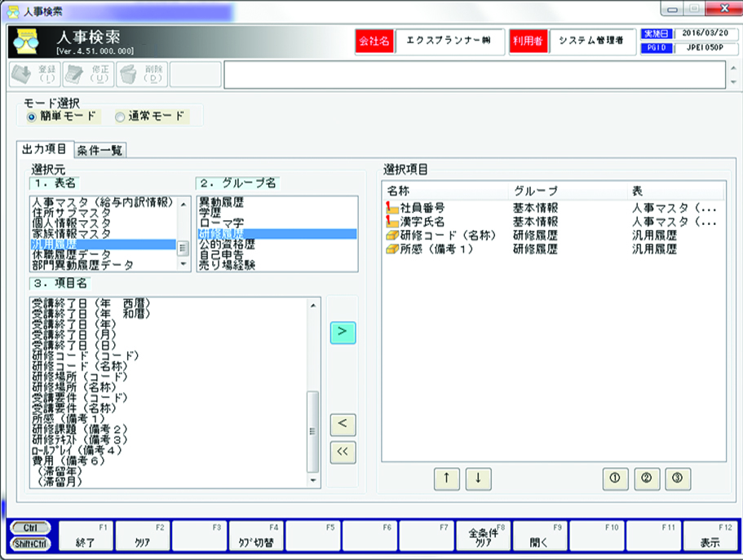Remove all items with the << button
Image resolution: width=743 pixels, height=560 pixels.
343,453
